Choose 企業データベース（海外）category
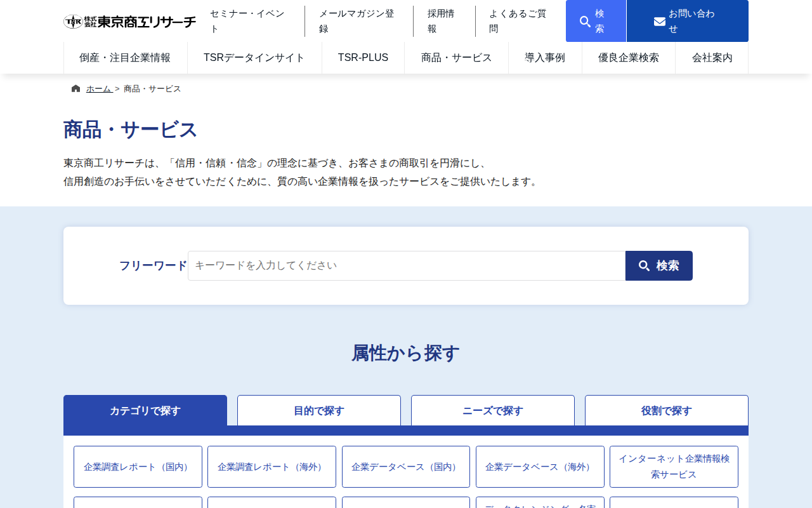Image resolution: width=812 pixels, height=508 pixels. click(540, 466)
